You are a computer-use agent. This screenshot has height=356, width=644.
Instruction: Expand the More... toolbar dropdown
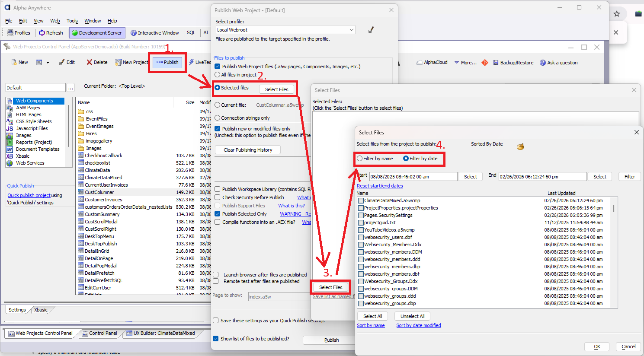[x=465, y=63]
